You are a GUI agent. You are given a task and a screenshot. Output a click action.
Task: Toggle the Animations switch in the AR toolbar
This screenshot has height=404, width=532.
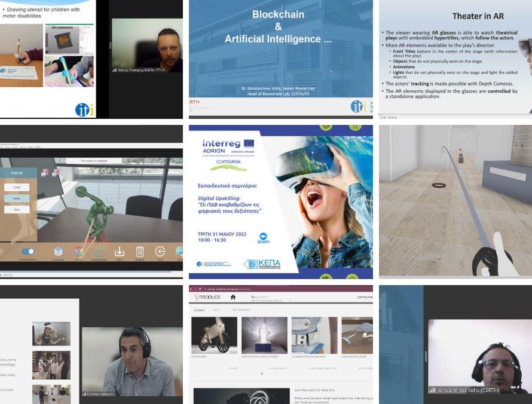click(x=28, y=252)
